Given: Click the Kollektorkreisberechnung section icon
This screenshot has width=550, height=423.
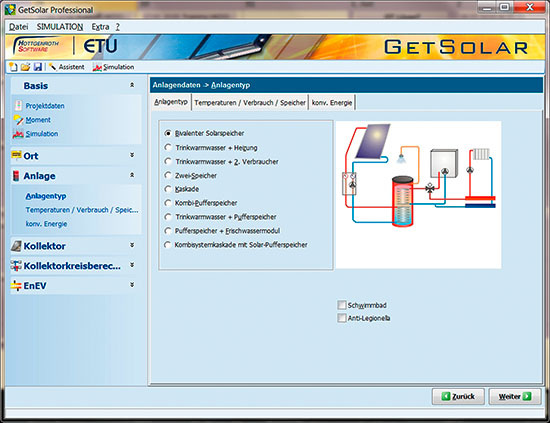Looking at the screenshot, I should 16,266.
